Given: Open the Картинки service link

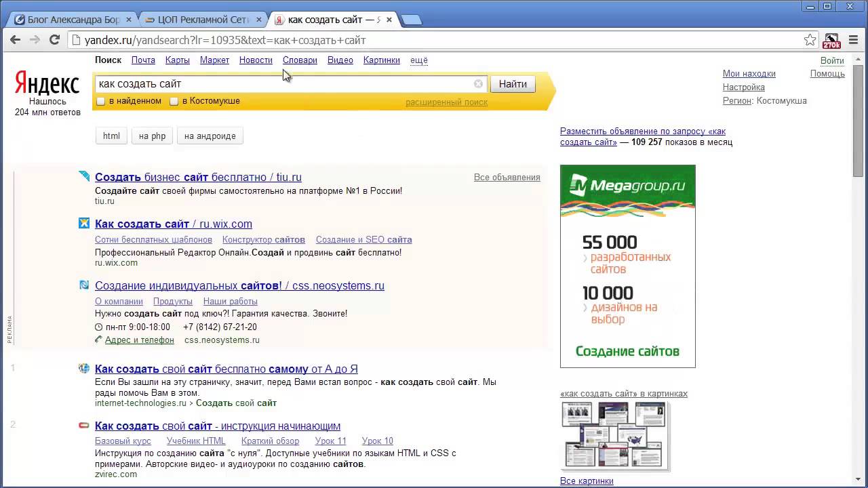Looking at the screenshot, I should pyautogui.click(x=382, y=60).
